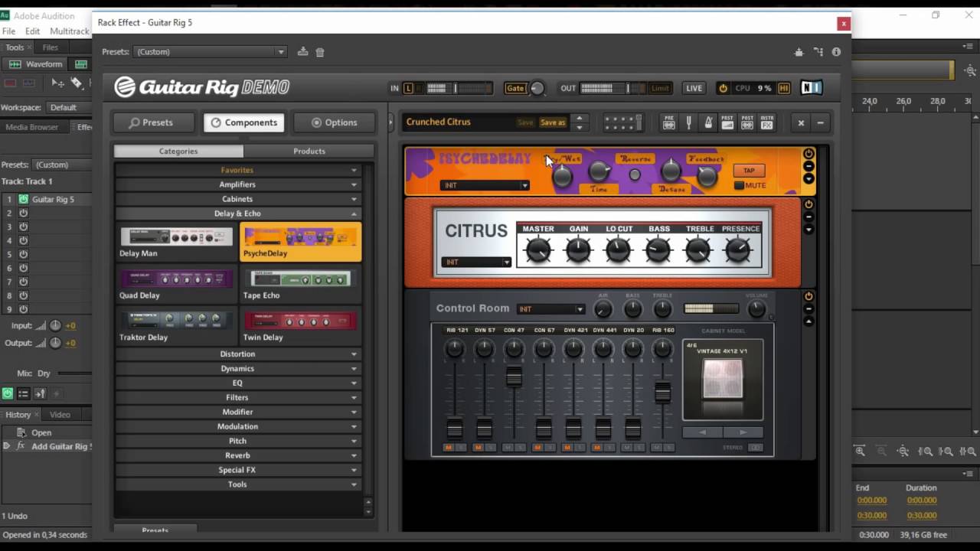Toggle the output Limit button
980x551 pixels.
[660, 88]
